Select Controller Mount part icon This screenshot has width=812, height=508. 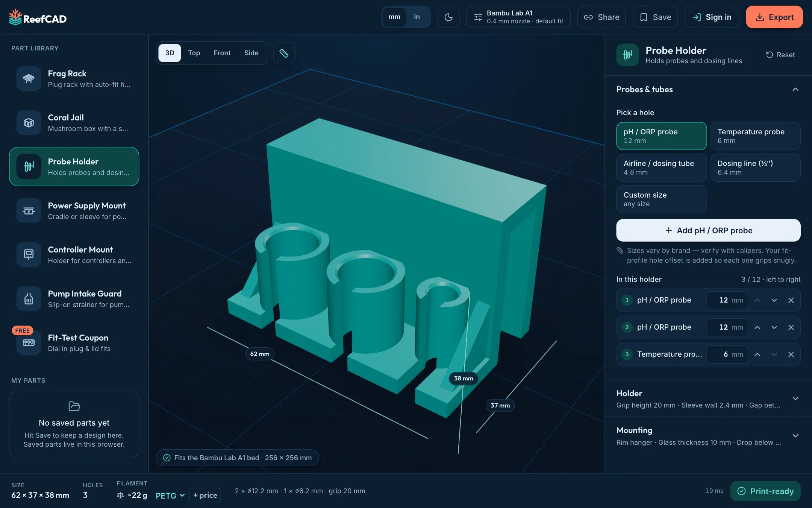click(x=29, y=254)
